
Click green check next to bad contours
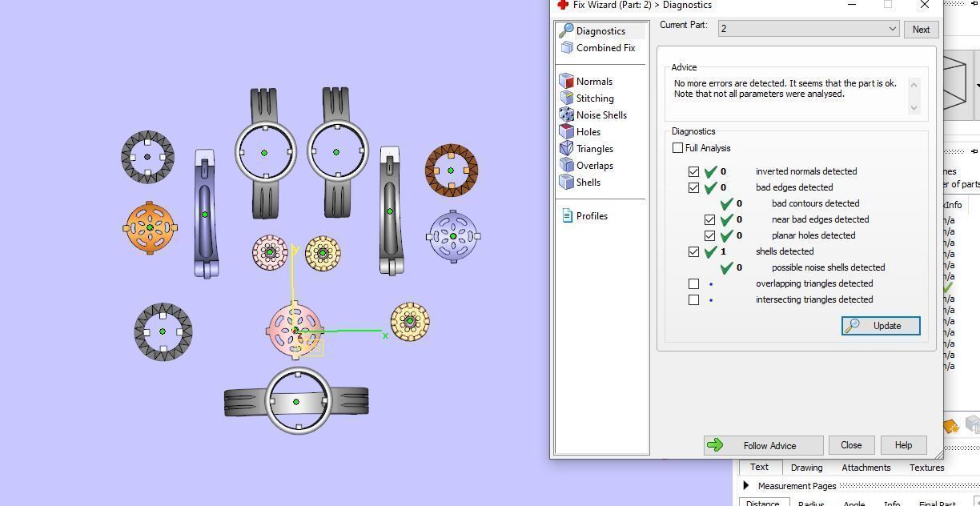[726, 203]
